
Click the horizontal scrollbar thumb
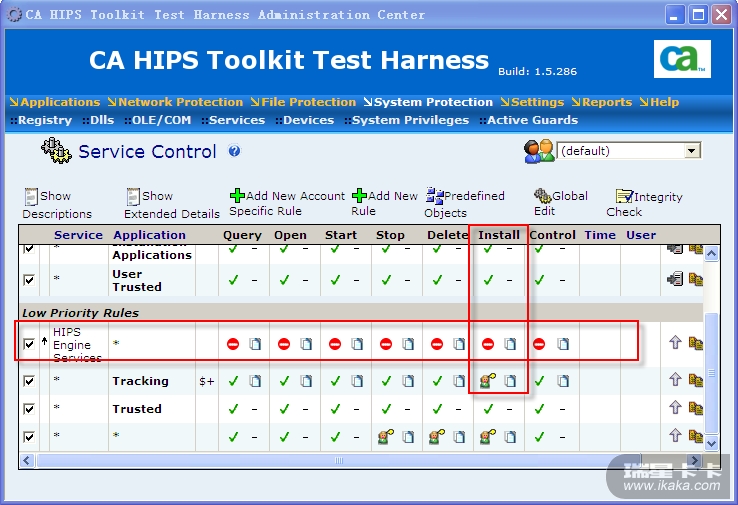point(338,460)
